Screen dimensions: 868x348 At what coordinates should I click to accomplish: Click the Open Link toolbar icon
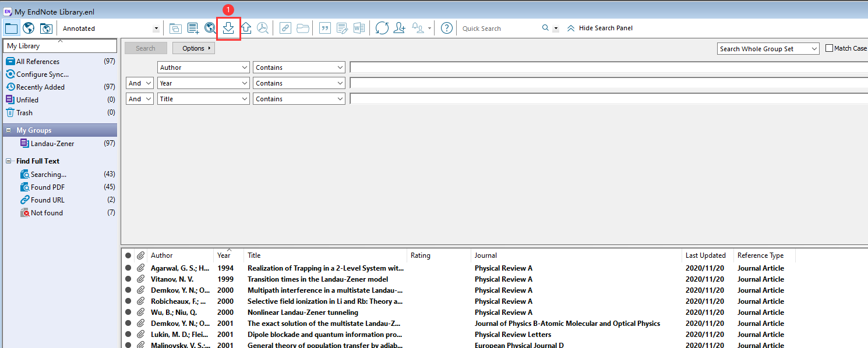click(x=285, y=28)
